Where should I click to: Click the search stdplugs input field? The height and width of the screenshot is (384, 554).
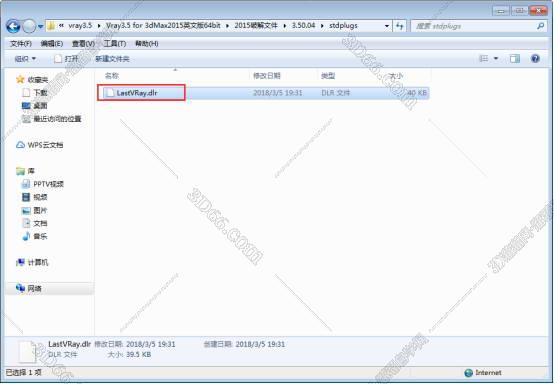474,26
